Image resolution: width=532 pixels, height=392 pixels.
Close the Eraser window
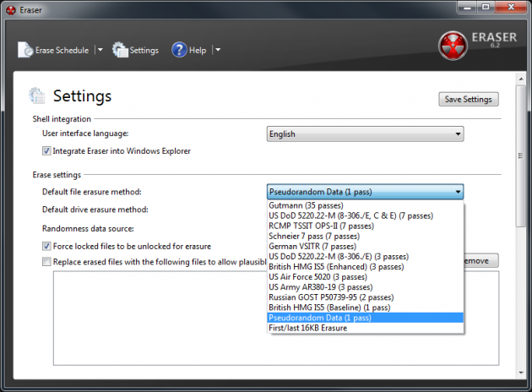[511, 7]
